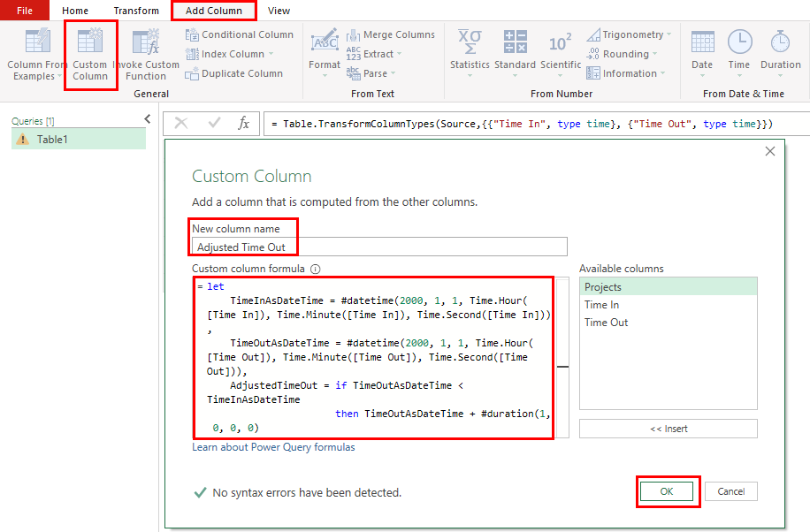Click the Rounding tool
This screenshot has width=810, height=532.
618,54
